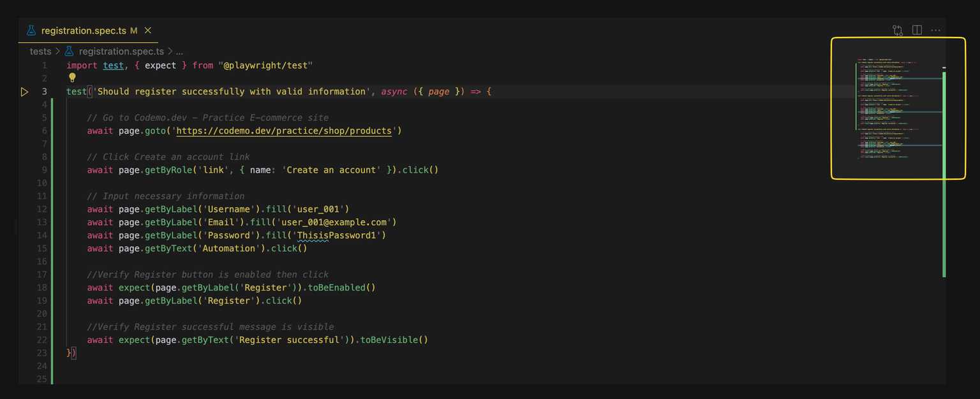
Task: Click the vertical scrollbar's green change strip
Action: point(944,174)
